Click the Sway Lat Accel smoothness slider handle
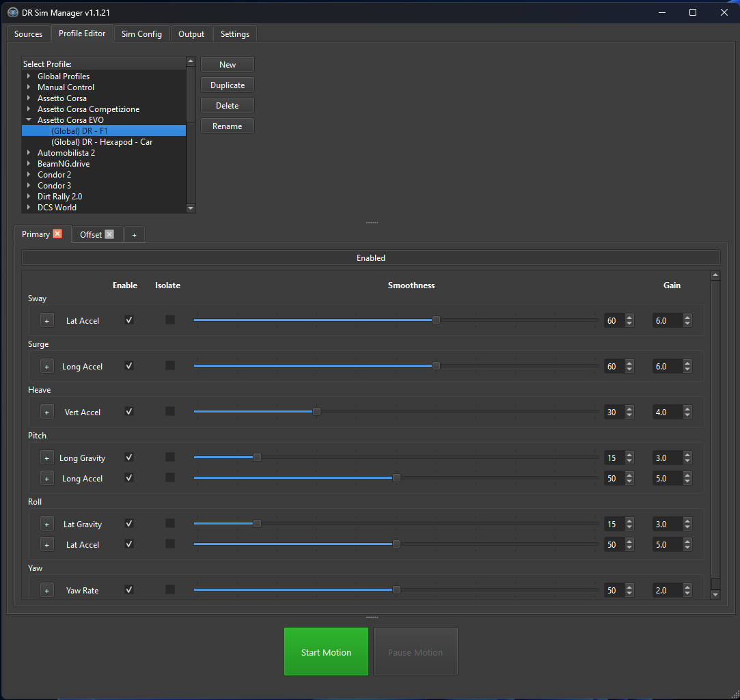740x700 pixels. 436,320
